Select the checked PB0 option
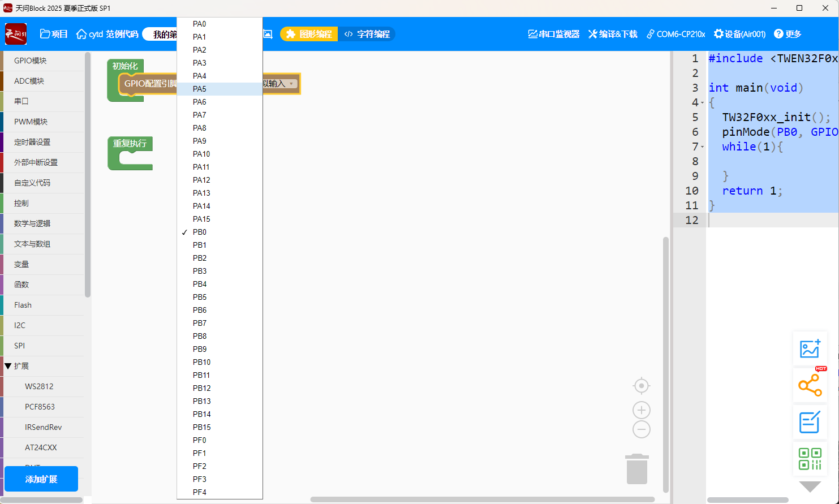The image size is (839, 504). (200, 232)
